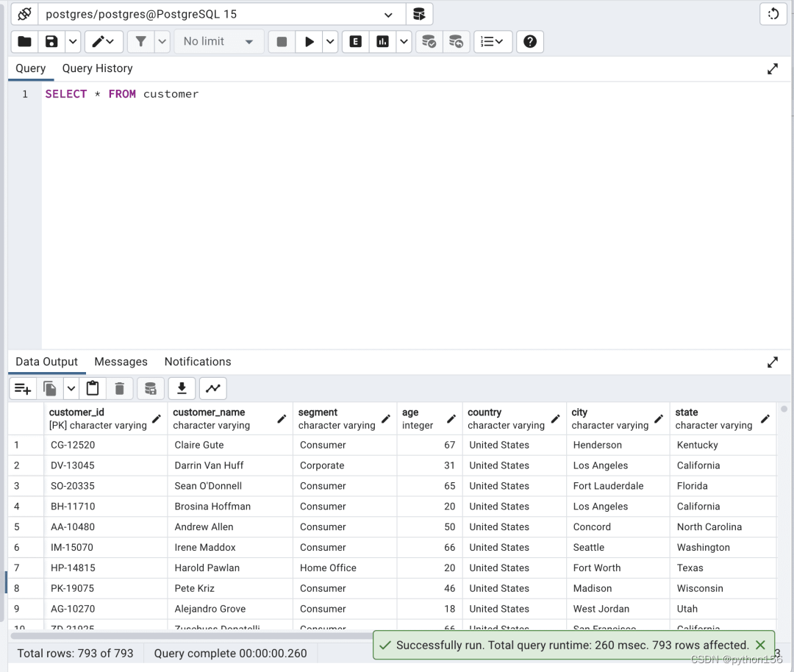The width and height of the screenshot is (794, 672).
Task: Expand the save options arrow
Action: click(x=73, y=41)
